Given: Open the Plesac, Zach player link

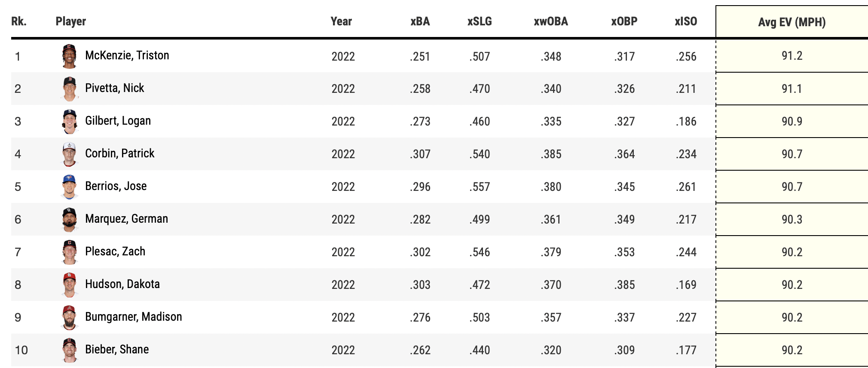Looking at the screenshot, I should click(115, 251).
